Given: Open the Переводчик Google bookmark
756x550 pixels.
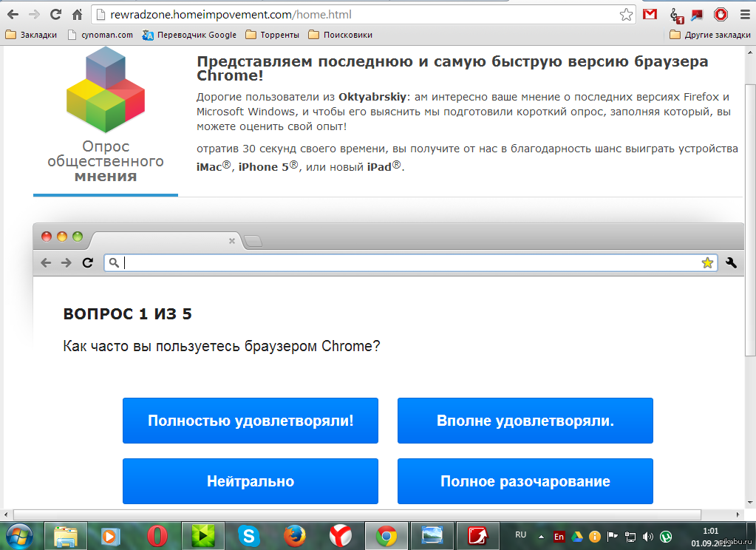Looking at the screenshot, I should pos(190,35).
